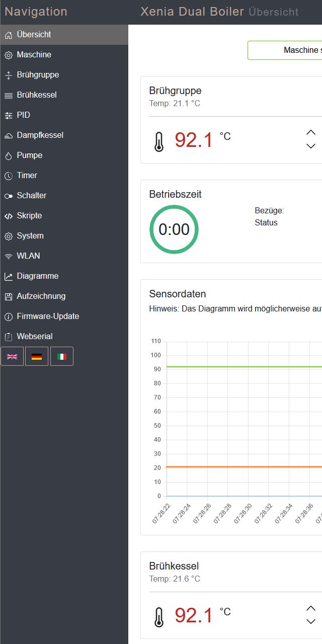Click the chart icon beside Diagramme
Screen dimensions: 322x644
pyautogui.click(x=8, y=276)
